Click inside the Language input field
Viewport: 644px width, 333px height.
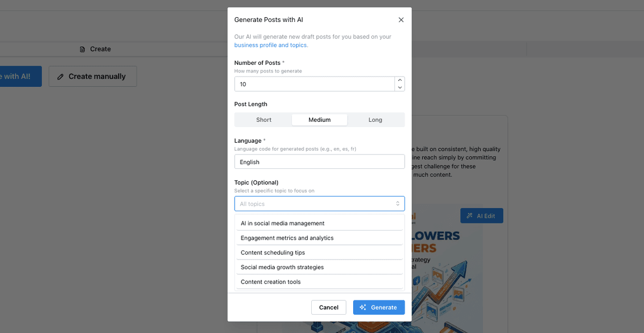coord(319,161)
